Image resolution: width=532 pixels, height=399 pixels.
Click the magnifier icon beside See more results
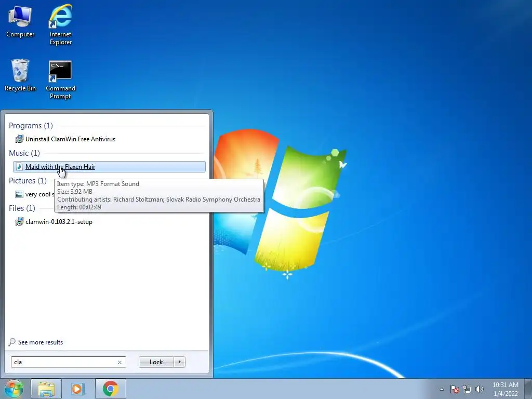click(x=12, y=342)
